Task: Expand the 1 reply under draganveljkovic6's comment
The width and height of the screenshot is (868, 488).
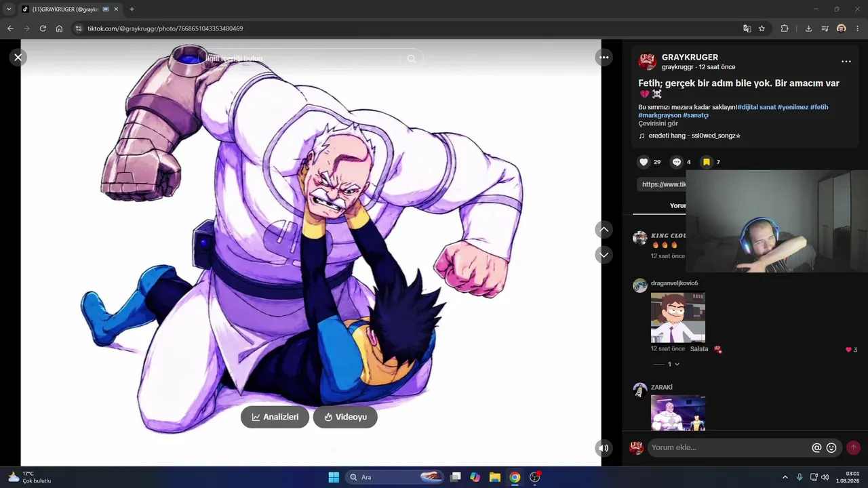Action: [667, 364]
